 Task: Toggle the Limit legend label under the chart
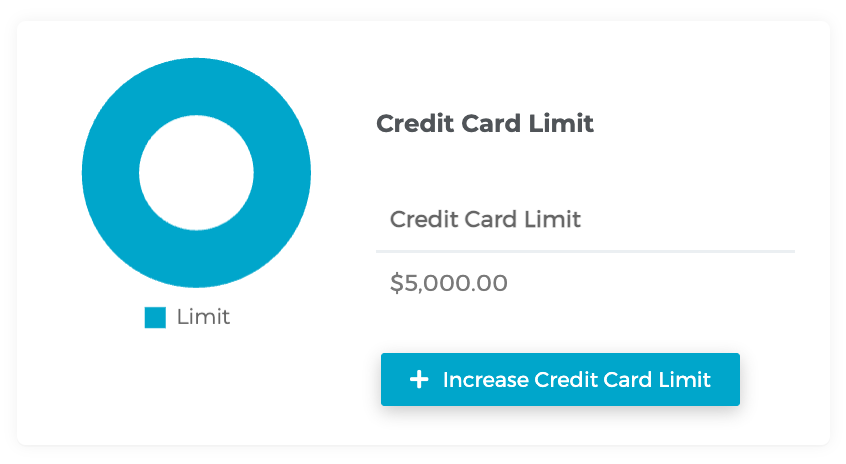[x=203, y=317]
